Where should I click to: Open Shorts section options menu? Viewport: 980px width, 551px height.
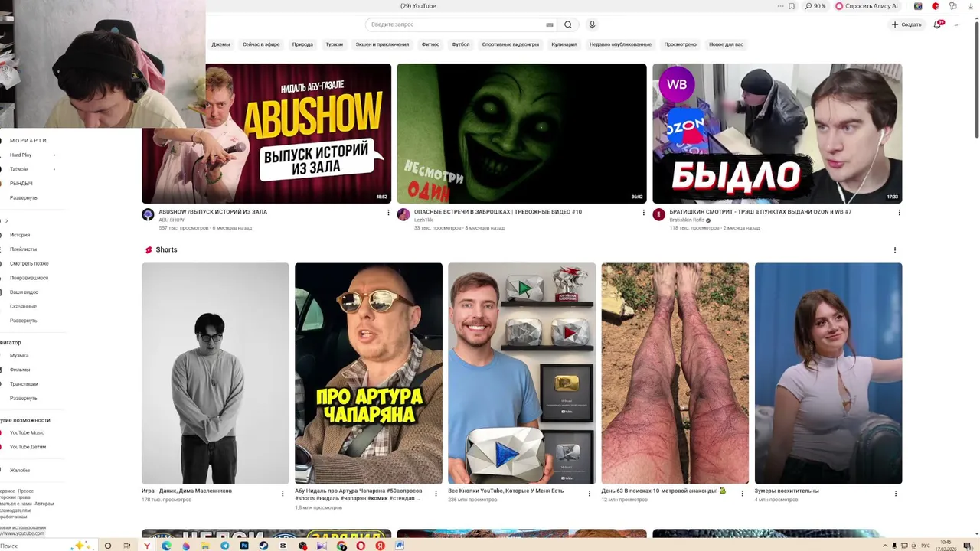[x=894, y=250]
